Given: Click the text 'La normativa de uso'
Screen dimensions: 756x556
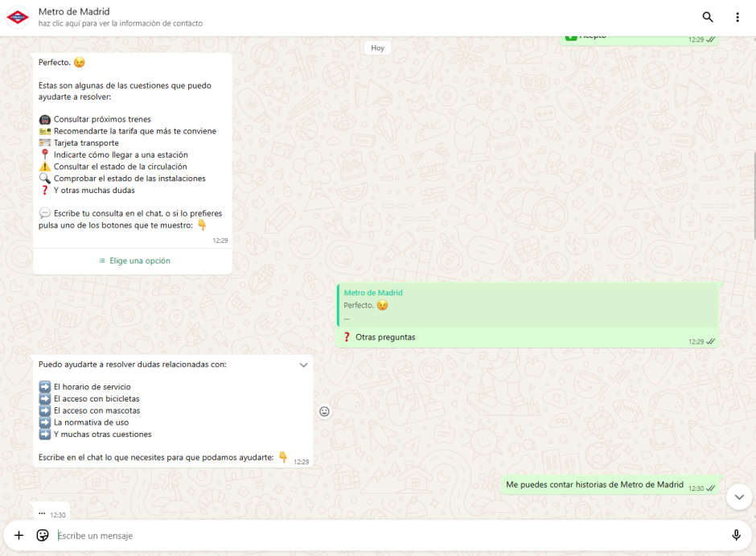Looking at the screenshot, I should point(91,422).
